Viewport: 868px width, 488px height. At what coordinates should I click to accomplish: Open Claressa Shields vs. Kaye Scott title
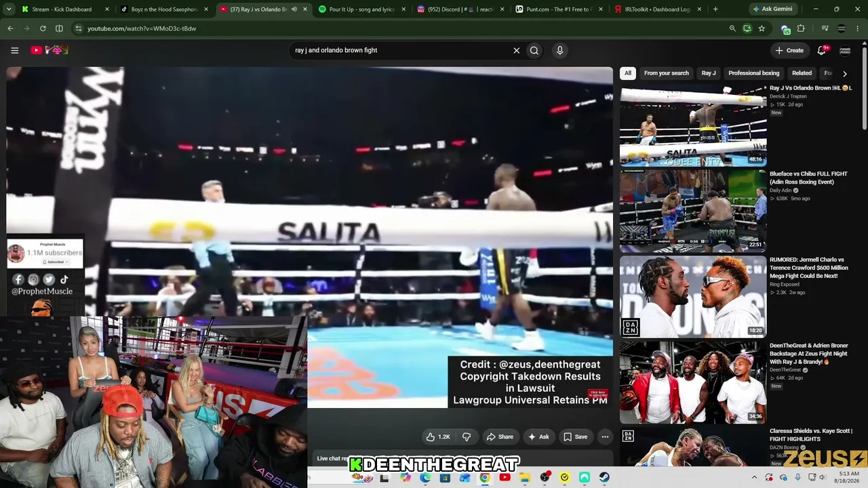click(x=811, y=435)
